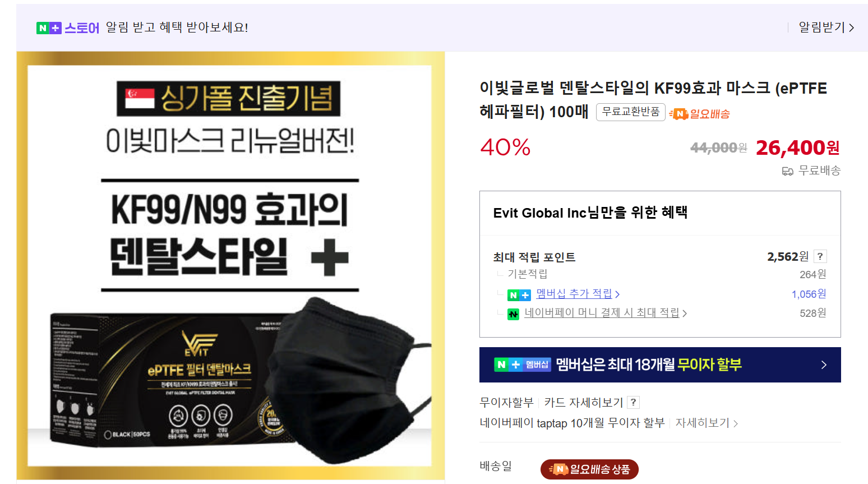The width and height of the screenshot is (868, 484).
Task: Expand arrow after 네이버페이 머니 결제 link
Action: pos(685,314)
